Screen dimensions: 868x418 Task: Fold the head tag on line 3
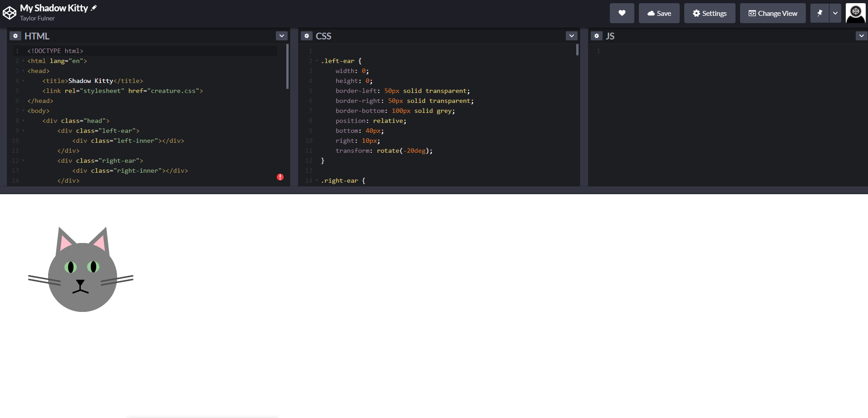23,71
